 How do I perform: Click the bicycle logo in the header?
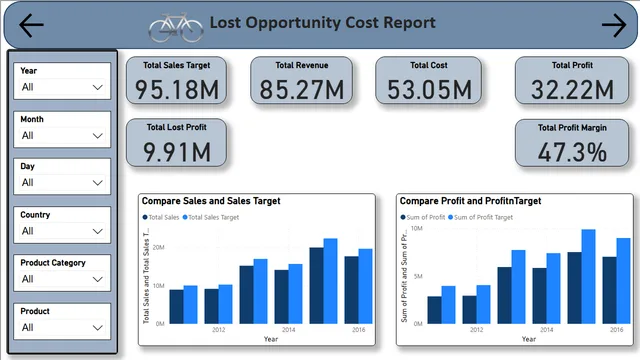pyautogui.click(x=176, y=28)
